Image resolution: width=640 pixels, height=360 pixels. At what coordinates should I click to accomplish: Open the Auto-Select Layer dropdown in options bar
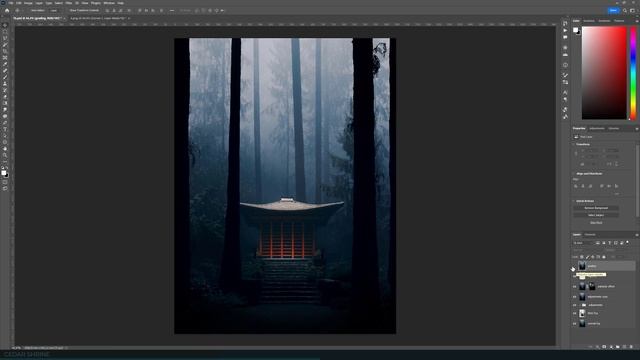click(x=54, y=11)
